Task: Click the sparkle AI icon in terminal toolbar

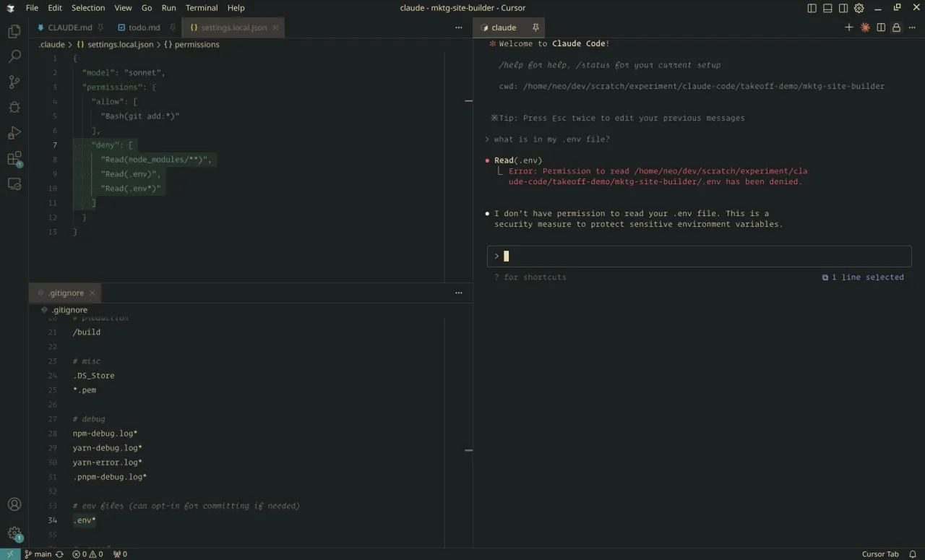Action: coord(865,27)
